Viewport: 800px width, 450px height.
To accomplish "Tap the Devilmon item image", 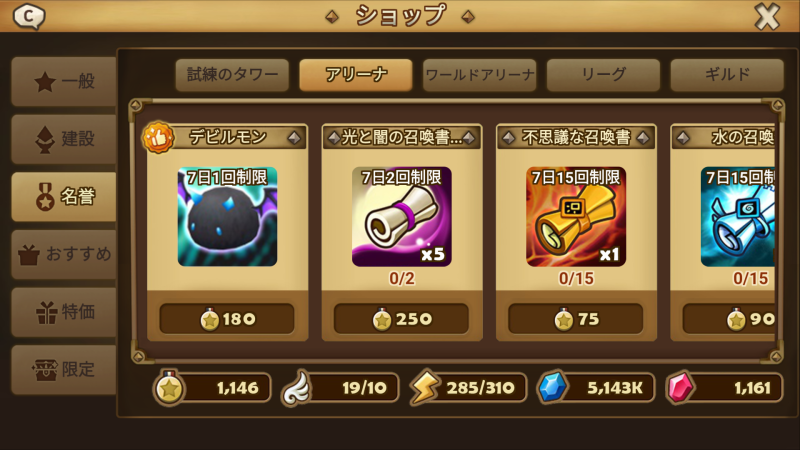I will click(x=227, y=216).
